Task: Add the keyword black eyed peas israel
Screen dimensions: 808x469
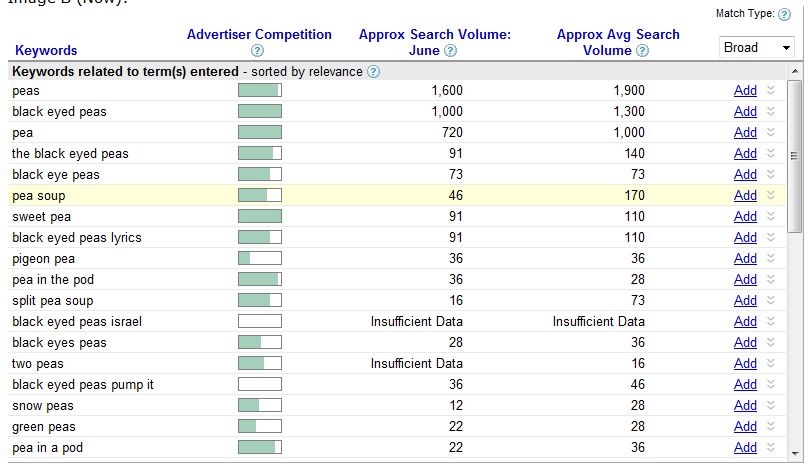Action: point(745,322)
